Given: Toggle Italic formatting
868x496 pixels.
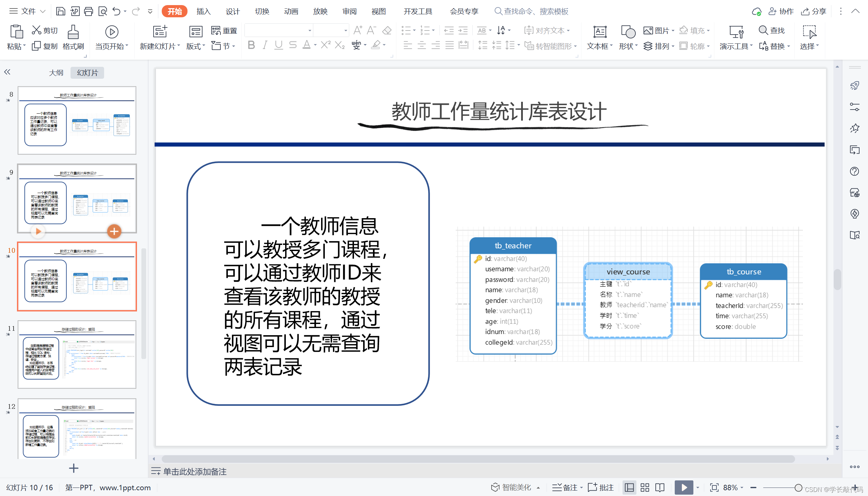Looking at the screenshot, I should tap(265, 45).
